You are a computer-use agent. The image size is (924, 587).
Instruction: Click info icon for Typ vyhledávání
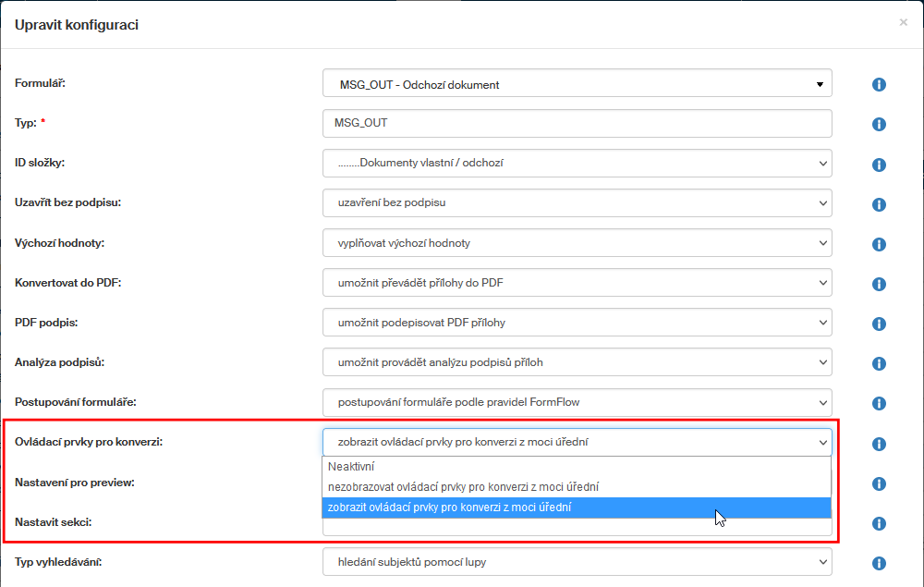(x=879, y=563)
